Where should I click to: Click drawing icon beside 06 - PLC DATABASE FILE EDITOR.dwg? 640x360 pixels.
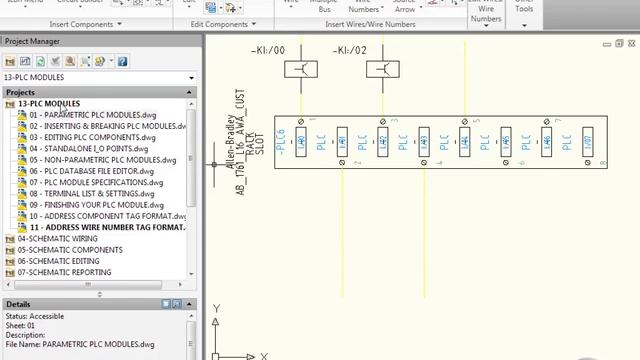(x=22, y=171)
